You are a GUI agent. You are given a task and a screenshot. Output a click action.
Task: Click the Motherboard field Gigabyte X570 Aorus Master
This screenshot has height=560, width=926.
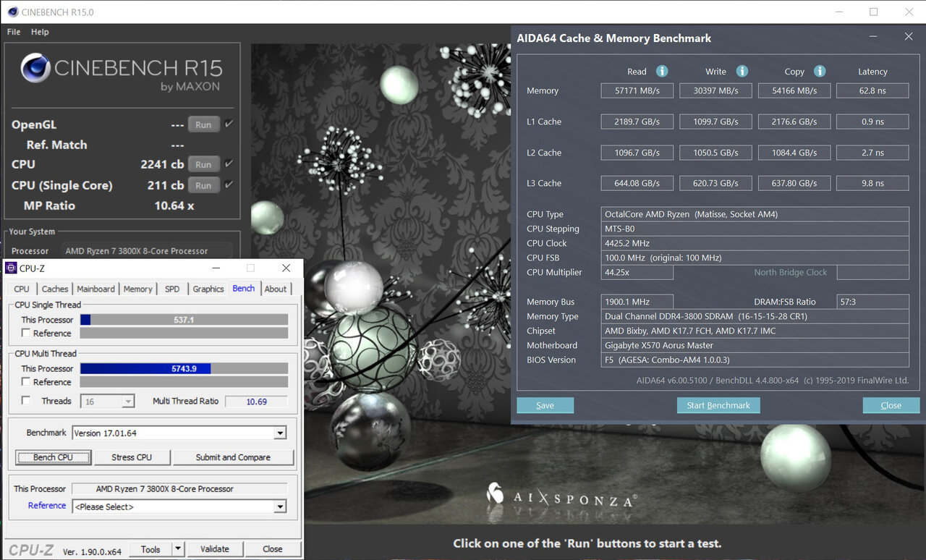point(755,345)
